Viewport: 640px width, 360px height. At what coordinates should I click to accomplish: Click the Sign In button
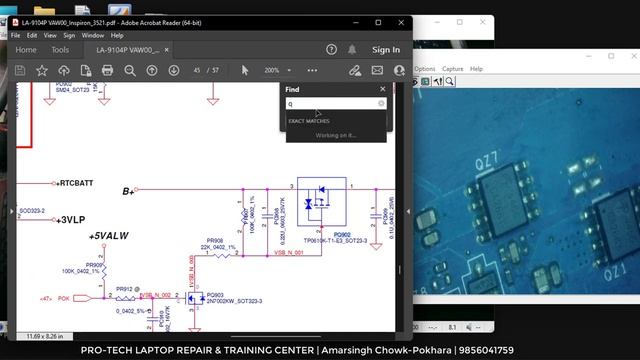point(386,50)
